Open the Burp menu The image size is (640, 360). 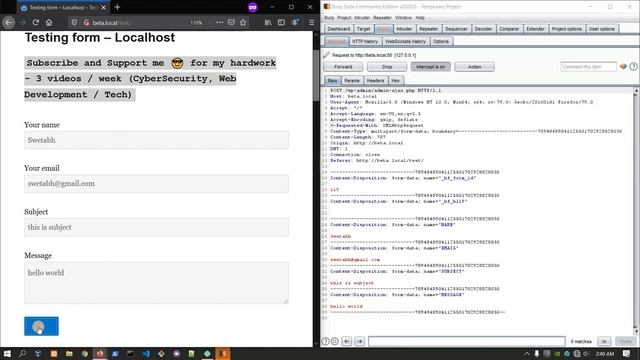point(329,18)
